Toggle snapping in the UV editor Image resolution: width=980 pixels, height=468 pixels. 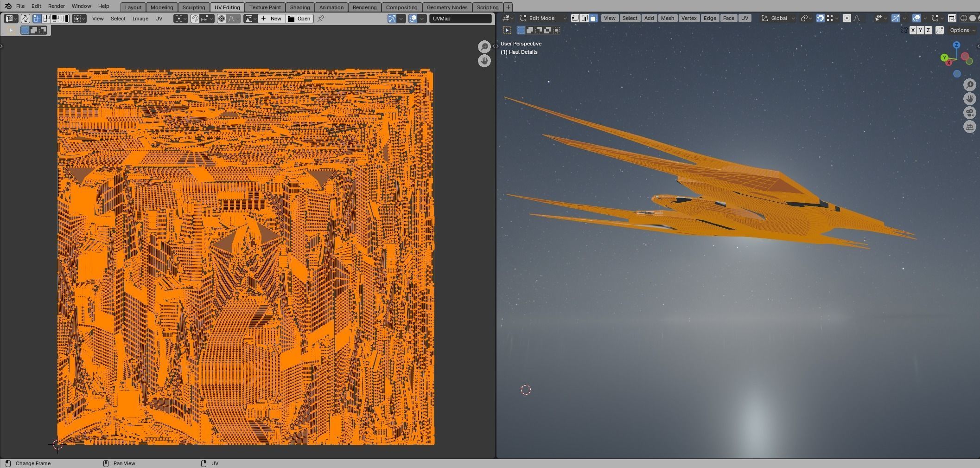tap(195, 19)
